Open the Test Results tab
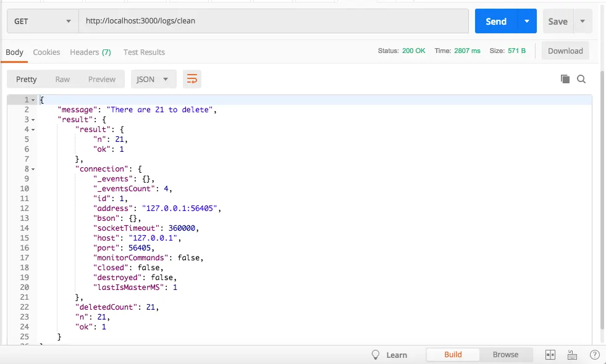Image resolution: width=606 pixels, height=364 pixels. tap(144, 52)
